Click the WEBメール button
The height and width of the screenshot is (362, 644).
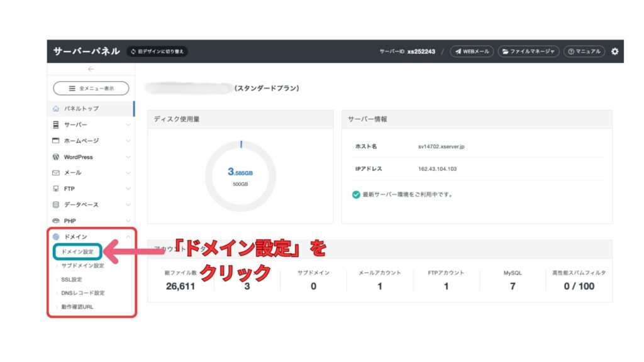click(472, 52)
